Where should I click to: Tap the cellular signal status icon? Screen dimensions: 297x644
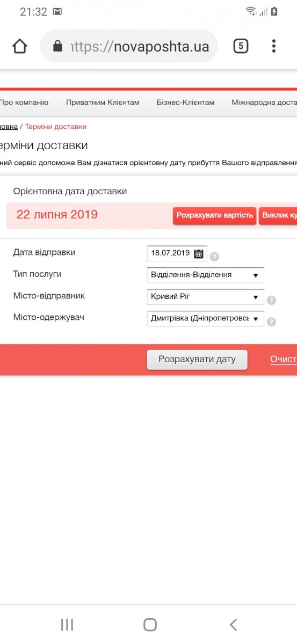tap(263, 12)
